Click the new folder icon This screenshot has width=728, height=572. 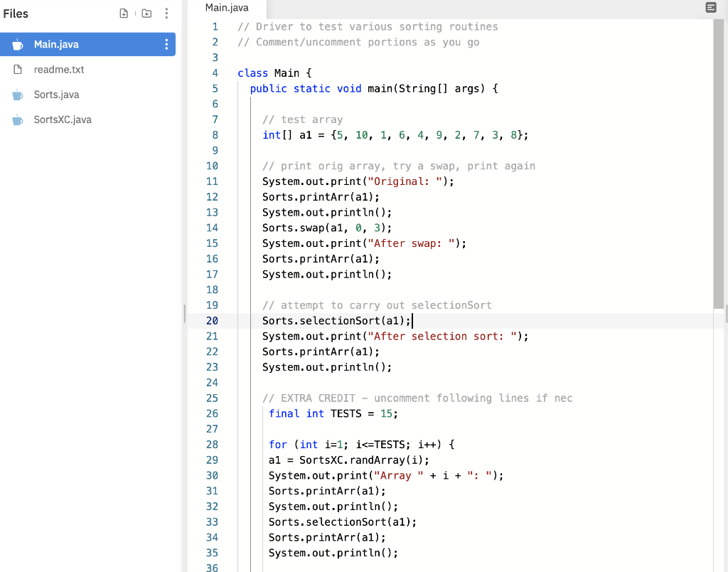click(146, 14)
